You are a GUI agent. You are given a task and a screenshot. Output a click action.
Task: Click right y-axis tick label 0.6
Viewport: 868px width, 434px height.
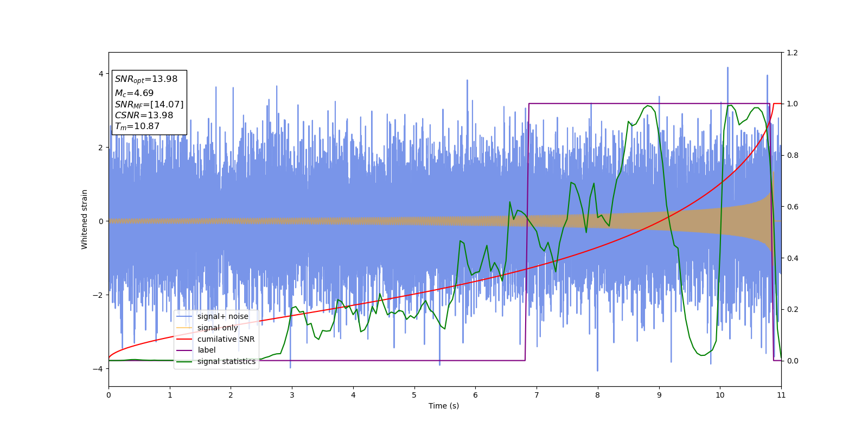coord(792,207)
